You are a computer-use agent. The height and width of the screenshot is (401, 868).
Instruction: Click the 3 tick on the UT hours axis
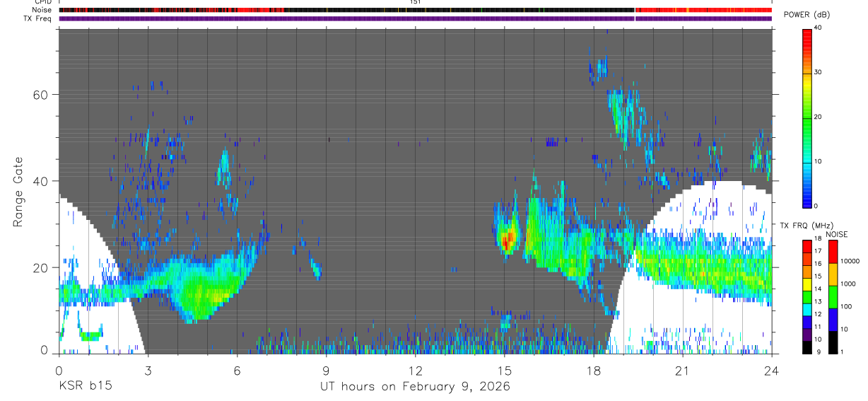tap(148, 371)
